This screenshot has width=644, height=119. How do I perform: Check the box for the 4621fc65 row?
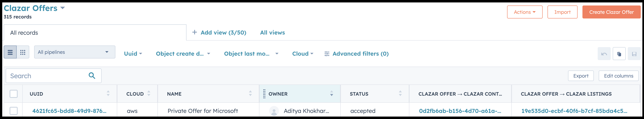[x=13, y=111]
